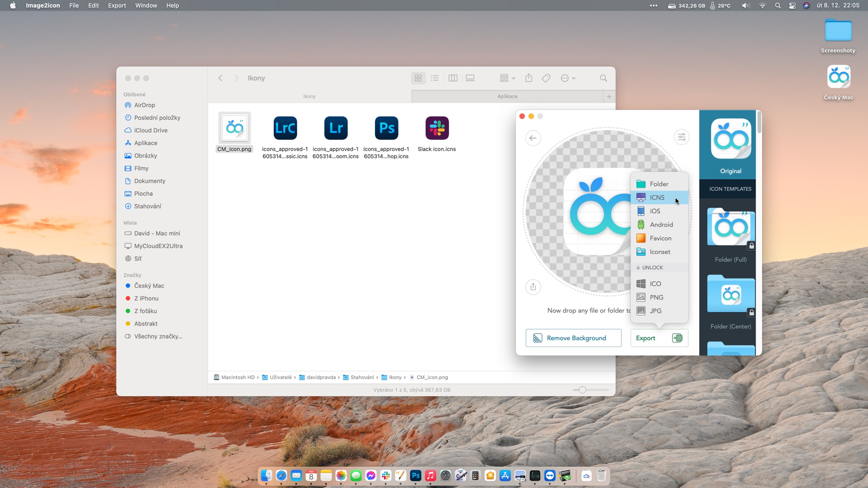Click the back arrow in Image2icon

coord(533,138)
